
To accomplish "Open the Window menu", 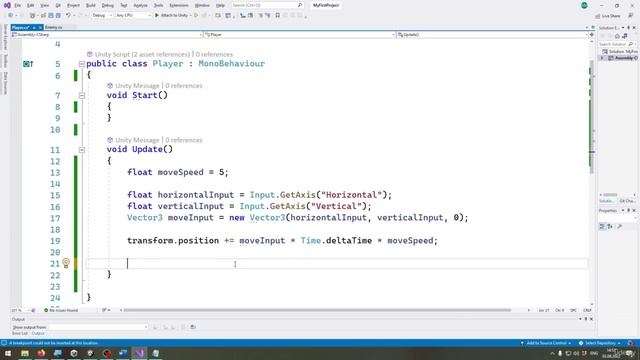I will tap(202, 5).
